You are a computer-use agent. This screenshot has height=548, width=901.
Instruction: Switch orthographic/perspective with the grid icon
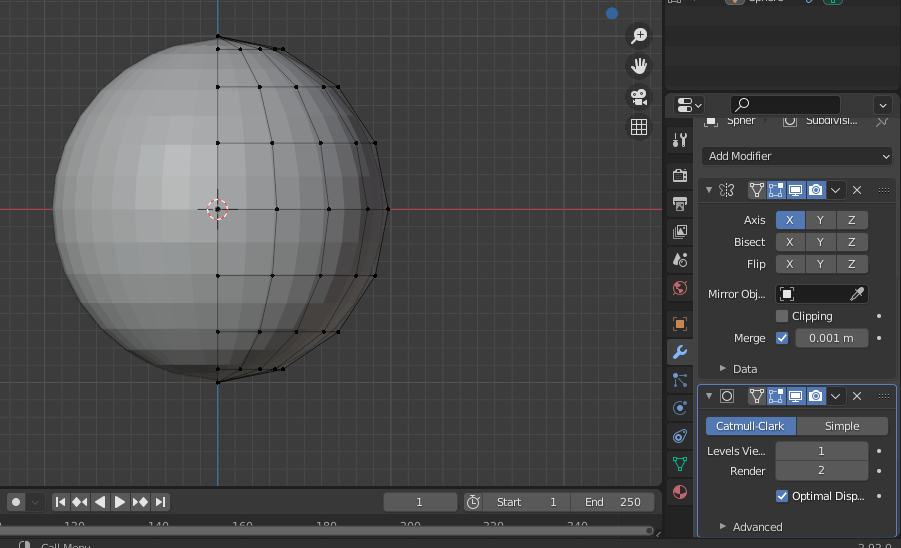pos(638,127)
